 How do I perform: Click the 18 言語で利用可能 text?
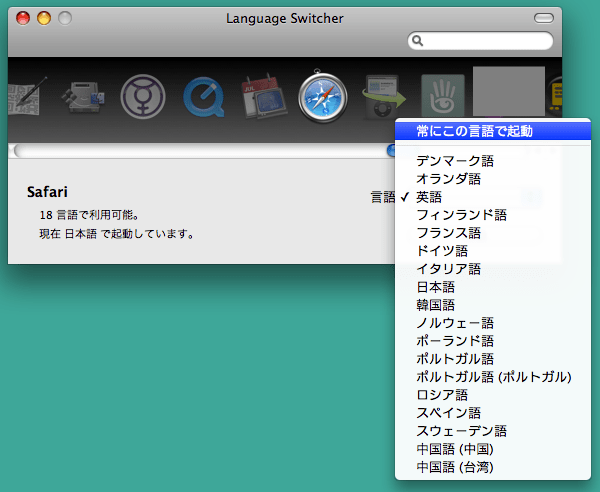[x=89, y=215]
